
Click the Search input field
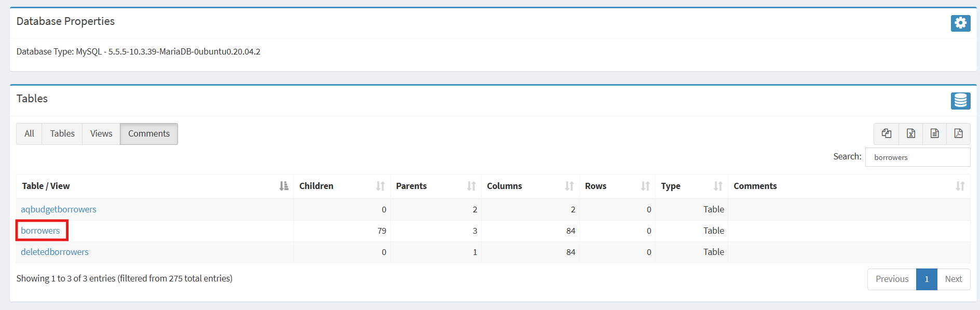pos(917,157)
